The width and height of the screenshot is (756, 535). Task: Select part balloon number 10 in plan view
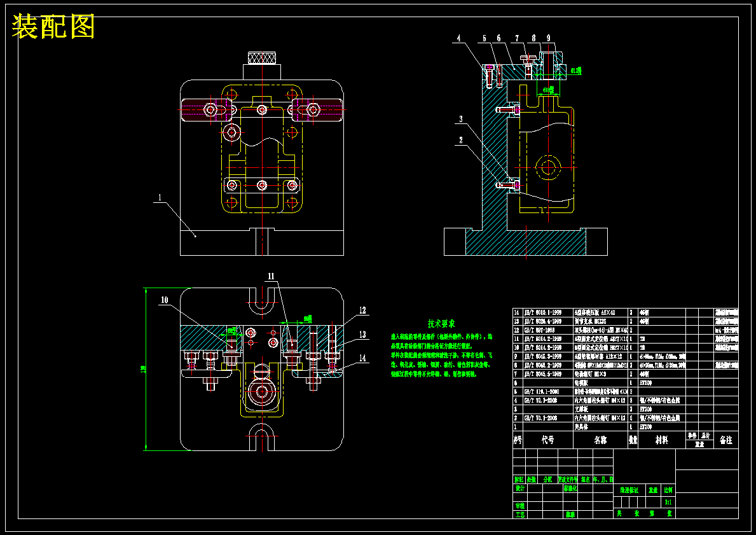165,300
